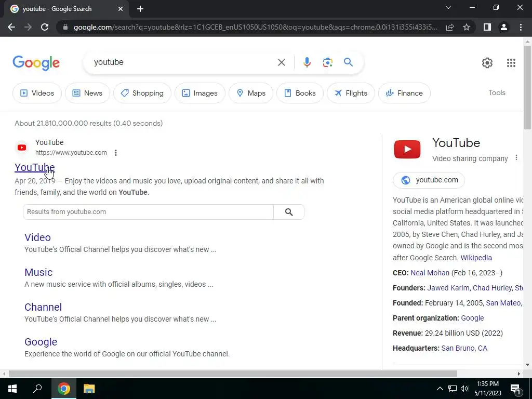Image resolution: width=532 pixels, height=399 pixels.
Task: Switch to Maps results
Action: click(251, 93)
